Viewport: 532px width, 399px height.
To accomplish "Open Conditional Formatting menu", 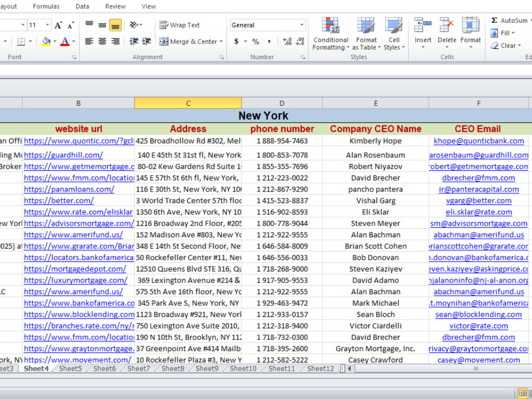I will 330,34.
